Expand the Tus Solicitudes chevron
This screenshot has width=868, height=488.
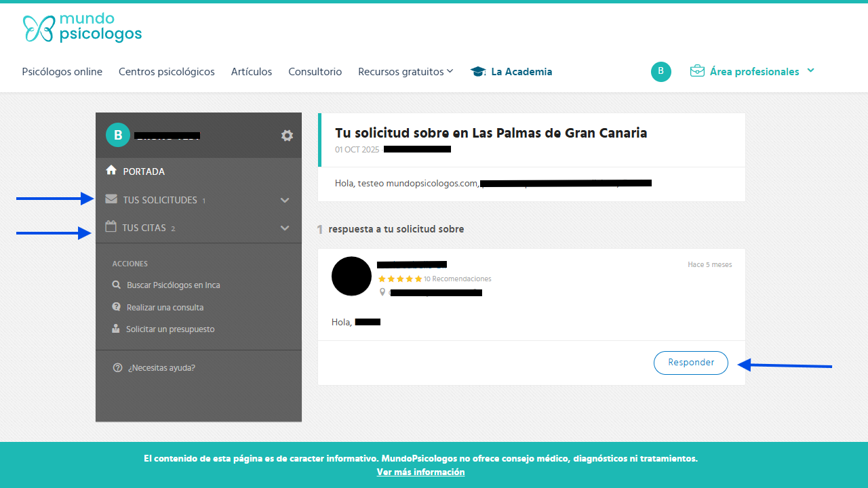[x=285, y=200]
